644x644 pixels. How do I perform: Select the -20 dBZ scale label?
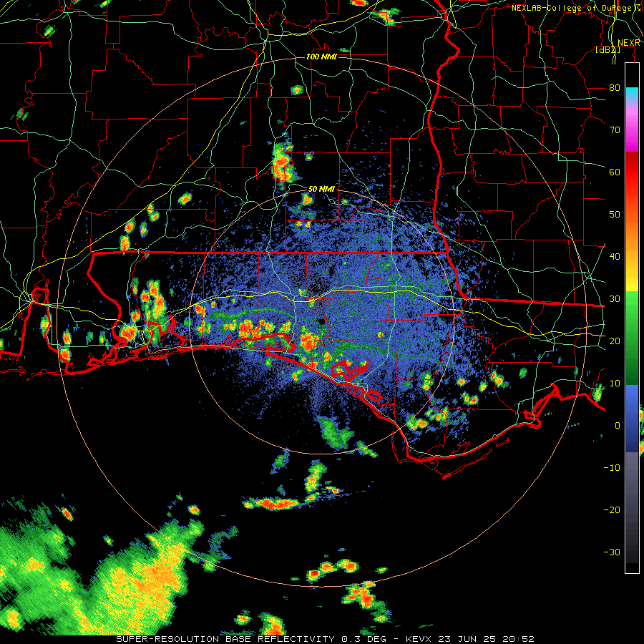[612, 509]
